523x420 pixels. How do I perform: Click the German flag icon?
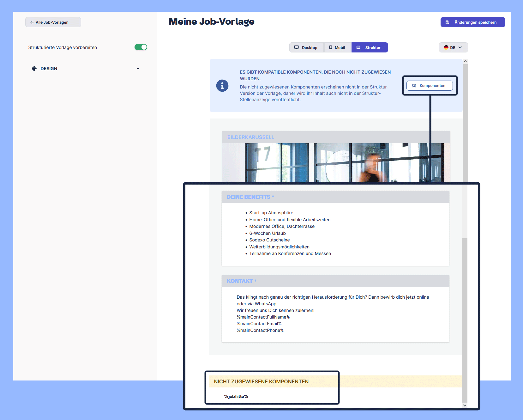click(x=446, y=48)
